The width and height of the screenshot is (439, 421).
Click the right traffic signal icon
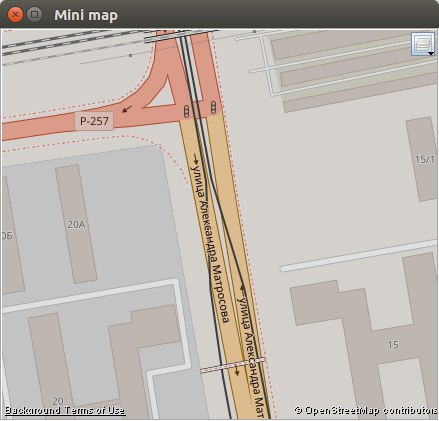(213, 107)
